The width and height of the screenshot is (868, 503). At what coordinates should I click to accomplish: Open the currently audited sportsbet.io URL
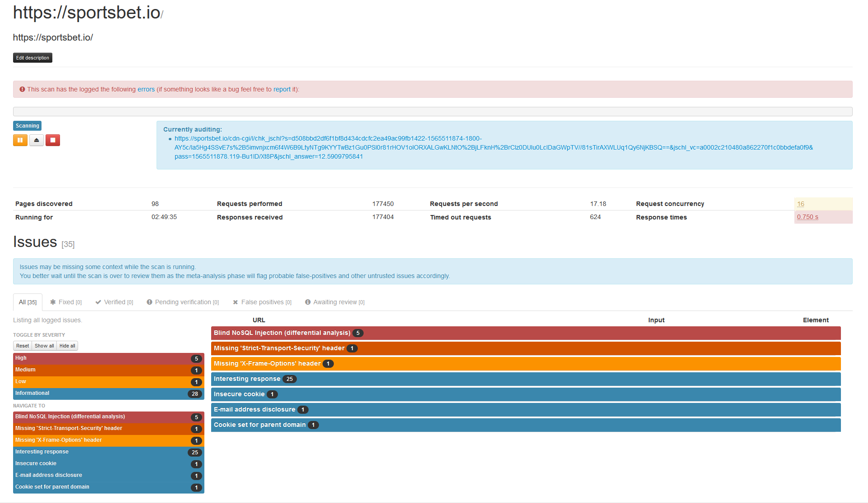click(x=494, y=147)
